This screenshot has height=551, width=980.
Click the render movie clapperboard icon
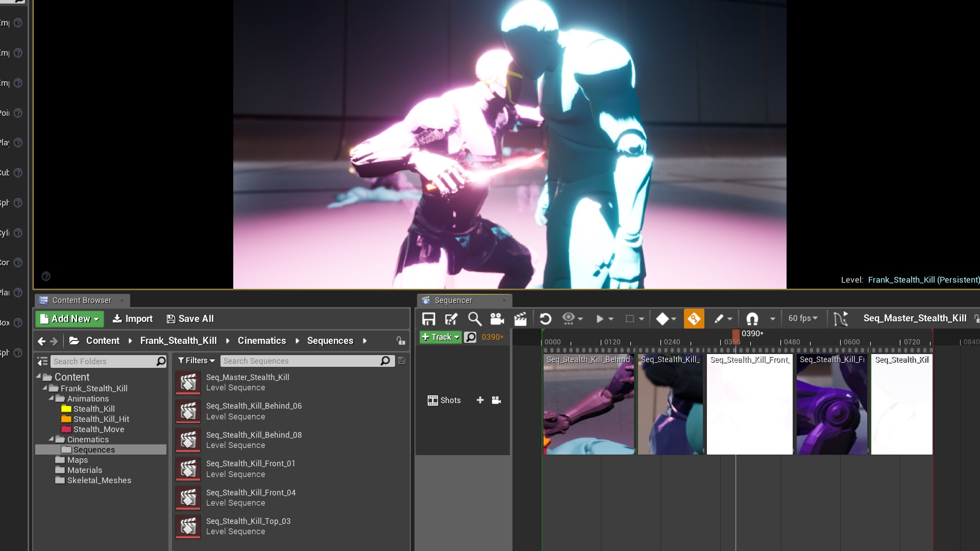520,319
